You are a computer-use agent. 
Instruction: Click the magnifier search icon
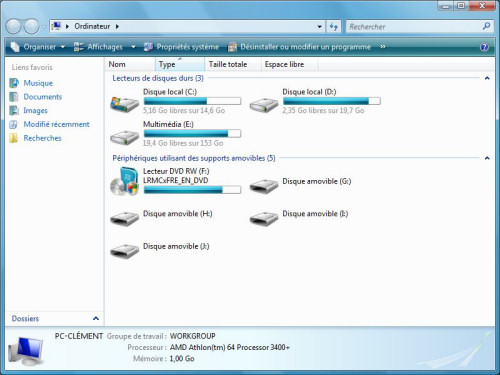[487, 26]
